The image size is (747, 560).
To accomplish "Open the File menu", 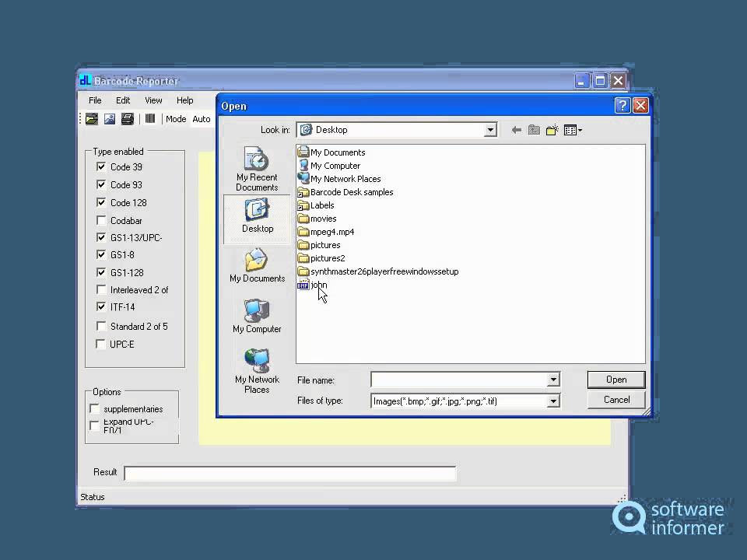I will 95,100.
